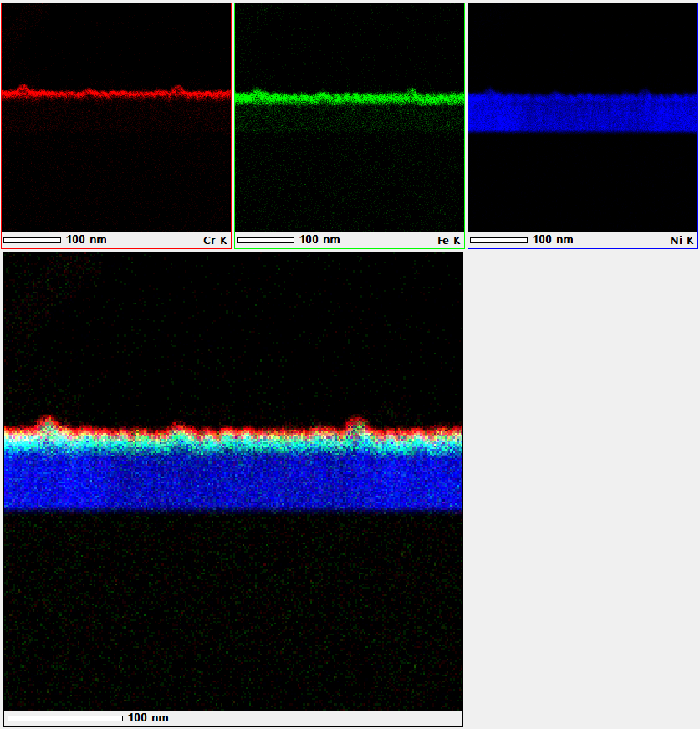Click the scale bar in the Fe K map
The width and height of the screenshot is (700, 729).
point(266,241)
